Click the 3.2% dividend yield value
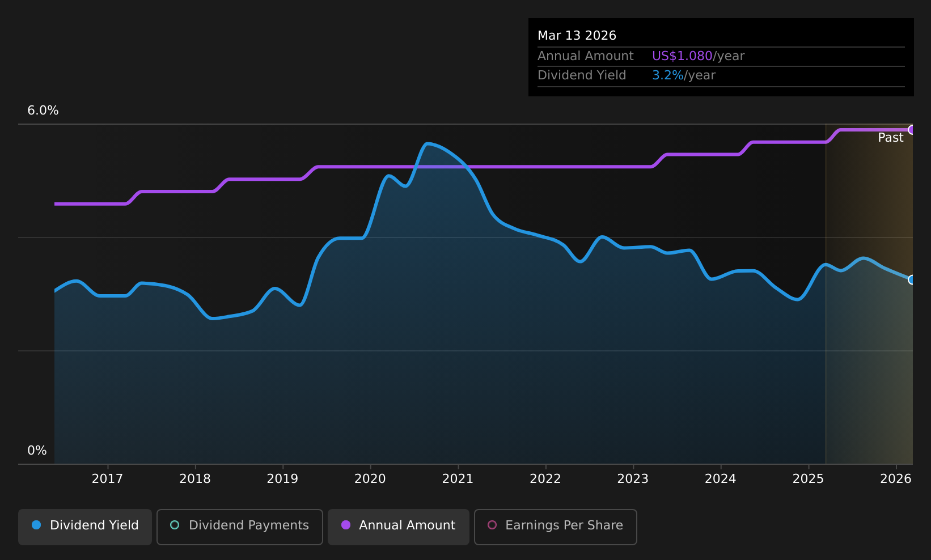 tap(668, 75)
